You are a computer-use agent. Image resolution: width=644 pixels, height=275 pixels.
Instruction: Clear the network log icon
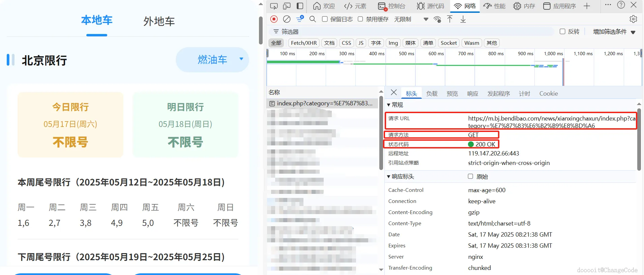(x=287, y=19)
